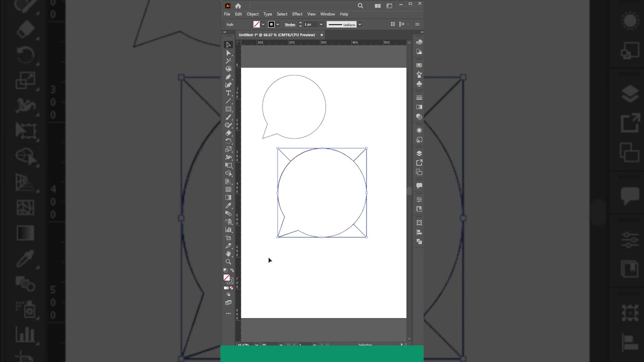Open the Comments panel speech-bubble icon

coord(419,186)
